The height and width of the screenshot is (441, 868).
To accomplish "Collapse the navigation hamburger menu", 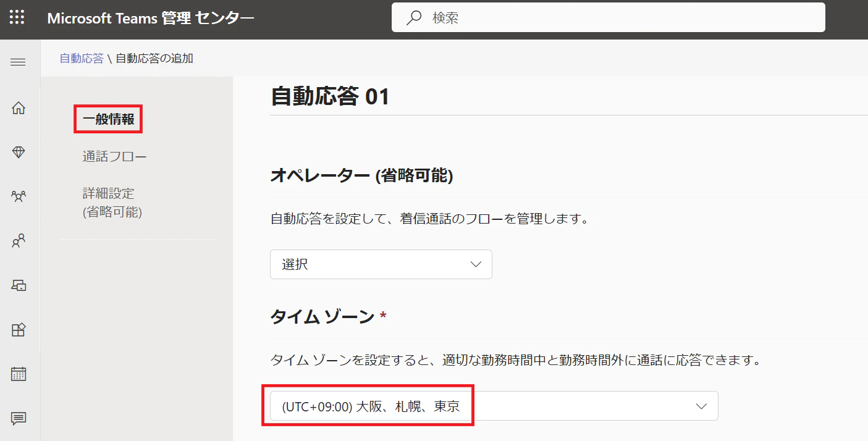I will (18, 62).
